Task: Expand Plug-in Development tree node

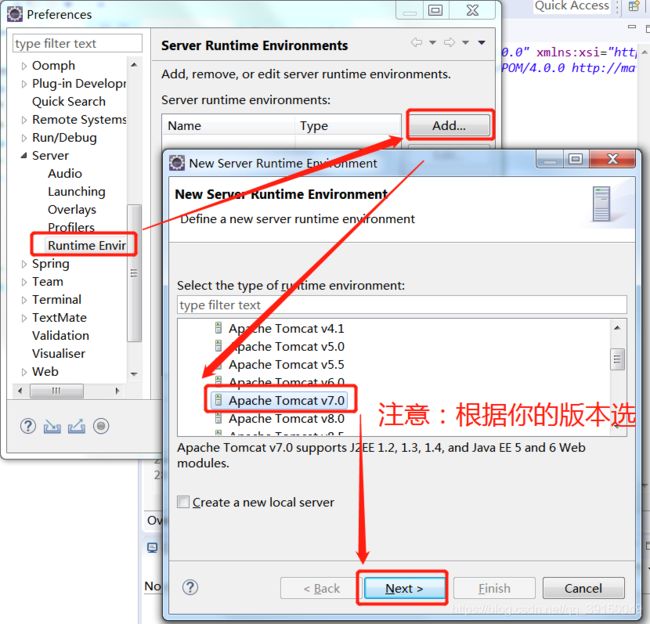Action: click(x=24, y=84)
